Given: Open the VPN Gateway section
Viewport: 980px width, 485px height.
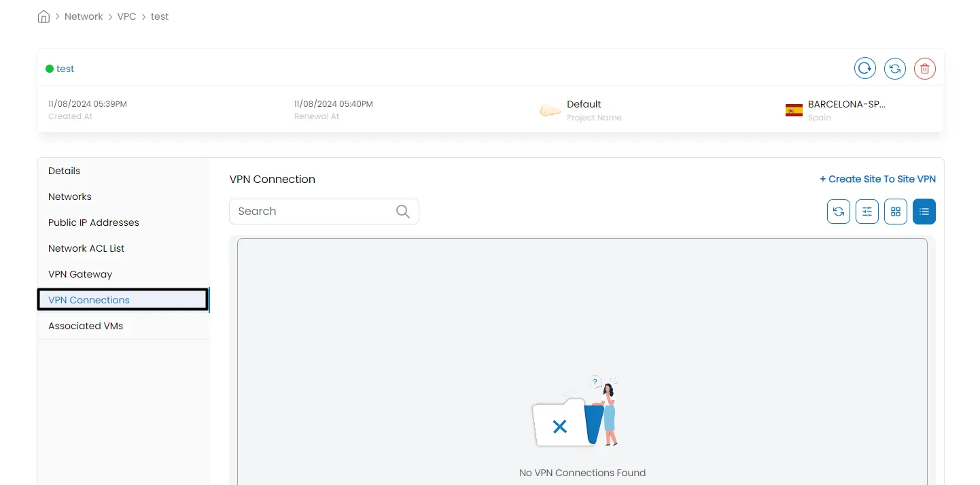Looking at the screenshot, I should point(80,274).
